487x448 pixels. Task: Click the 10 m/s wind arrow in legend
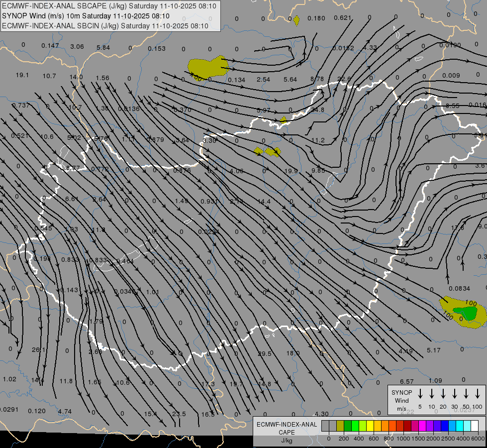coord(432,394)
